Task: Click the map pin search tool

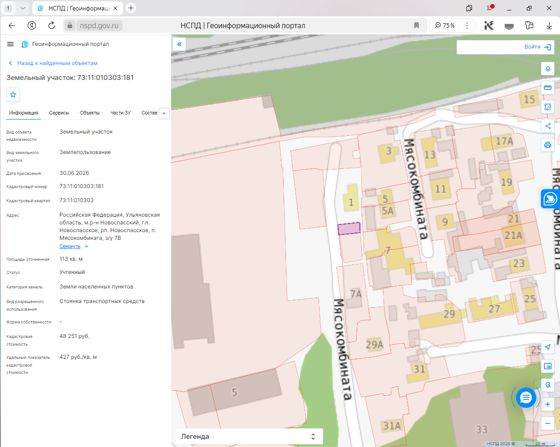Action: point(548,385)
